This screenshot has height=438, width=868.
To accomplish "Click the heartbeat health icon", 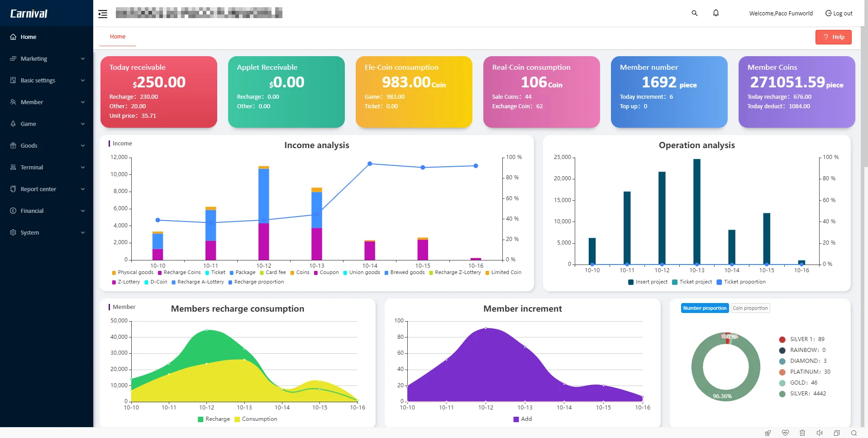I will tap(785, 433).
